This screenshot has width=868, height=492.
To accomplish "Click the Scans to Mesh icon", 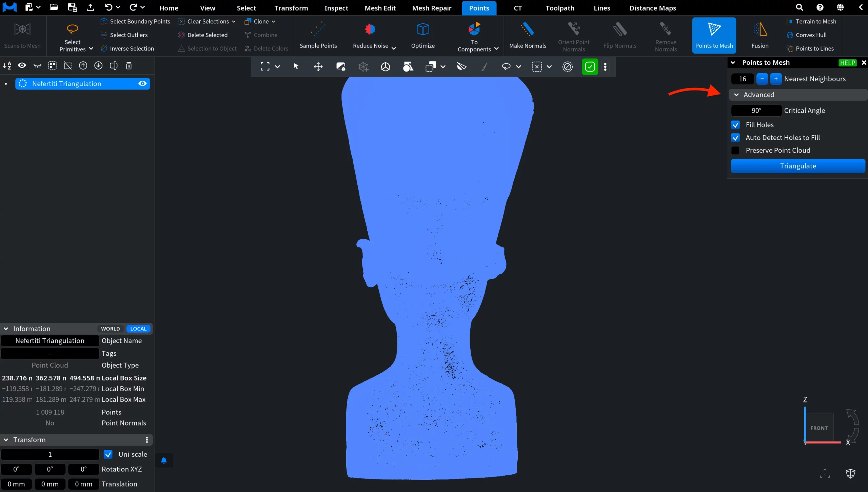I will pyautogui.click(x=22, y=29).
